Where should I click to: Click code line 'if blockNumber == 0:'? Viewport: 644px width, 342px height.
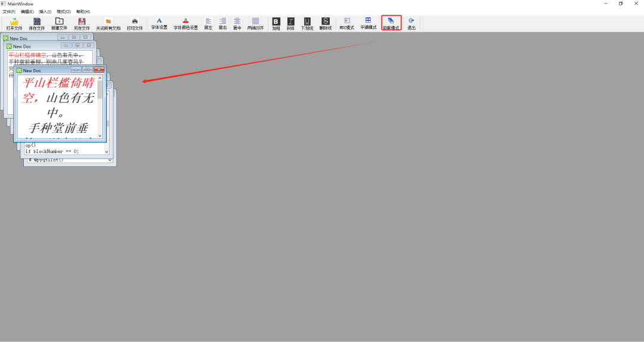click(52, 151)
